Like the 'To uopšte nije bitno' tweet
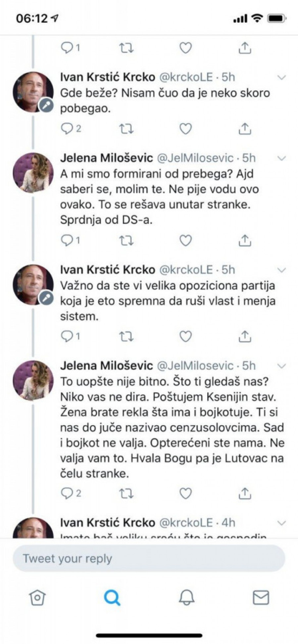Screen dimensions: 298x644 pyautogui.click(x=185, y=493)
